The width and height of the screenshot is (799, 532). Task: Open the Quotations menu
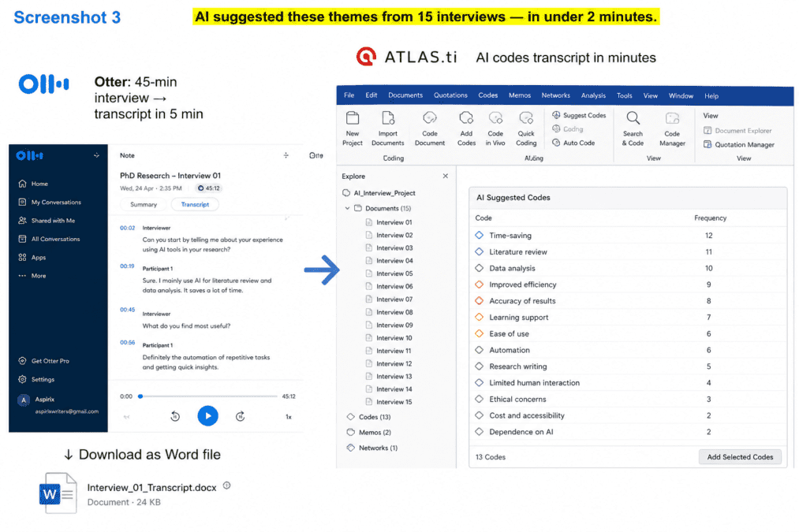[x=450, y=95]
